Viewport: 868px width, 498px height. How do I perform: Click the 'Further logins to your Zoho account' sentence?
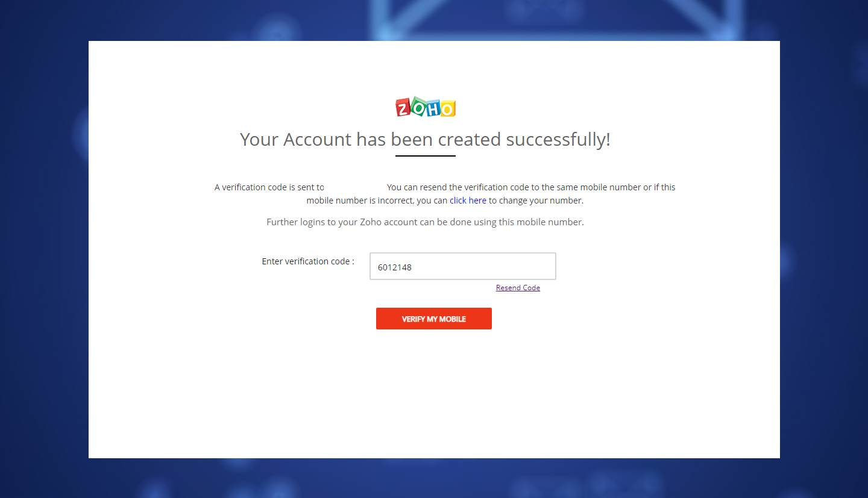pyautogui.click(x=425, y=222)
